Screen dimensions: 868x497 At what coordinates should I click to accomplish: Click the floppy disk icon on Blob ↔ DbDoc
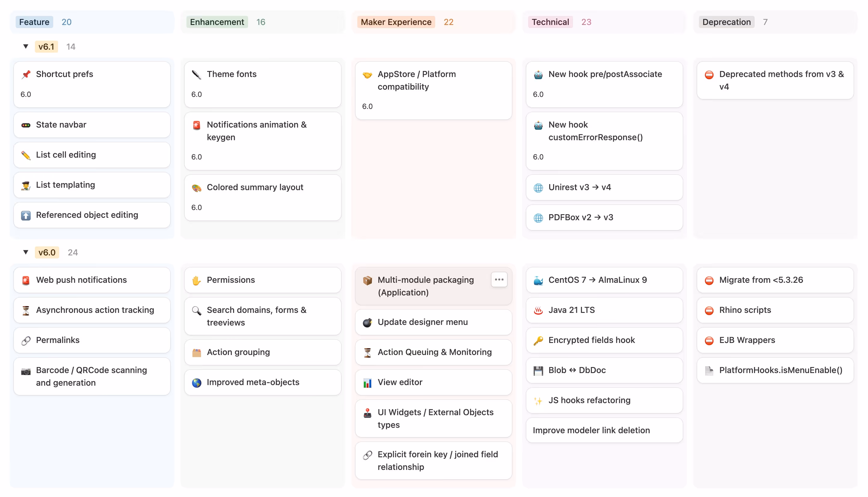[538, 371]
